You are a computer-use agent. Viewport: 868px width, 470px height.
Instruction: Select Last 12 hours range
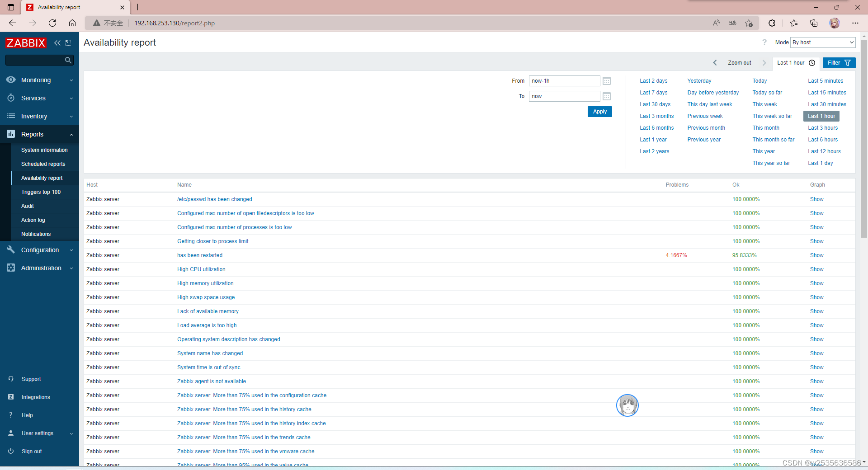tap(825, 151)
